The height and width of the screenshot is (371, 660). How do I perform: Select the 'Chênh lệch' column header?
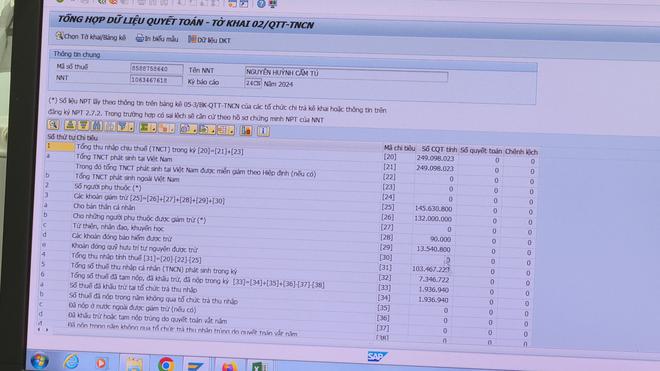521,151
